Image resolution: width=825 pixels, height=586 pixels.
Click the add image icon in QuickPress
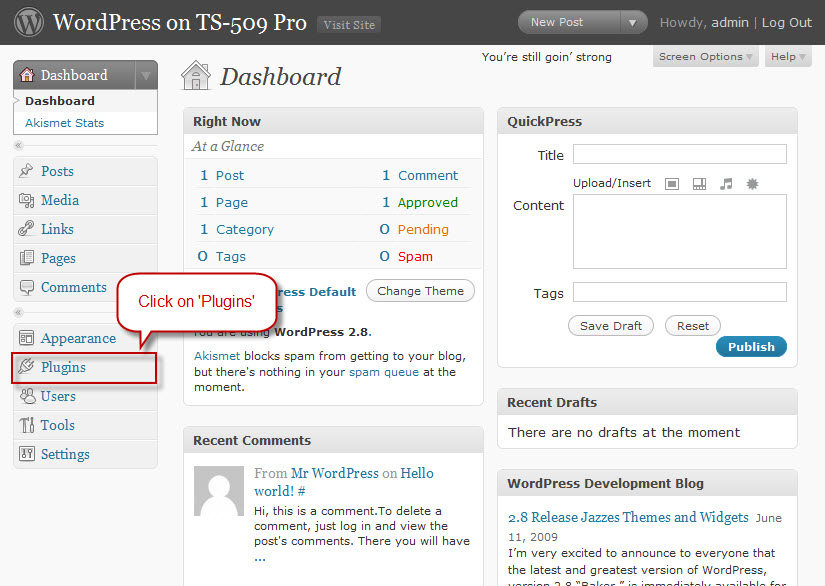pos(672,184)
